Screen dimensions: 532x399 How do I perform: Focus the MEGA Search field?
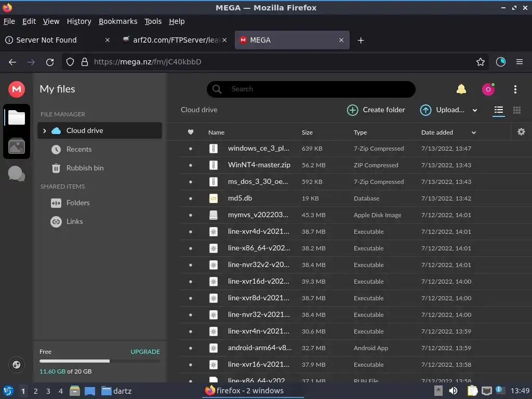tap(311, 89)
